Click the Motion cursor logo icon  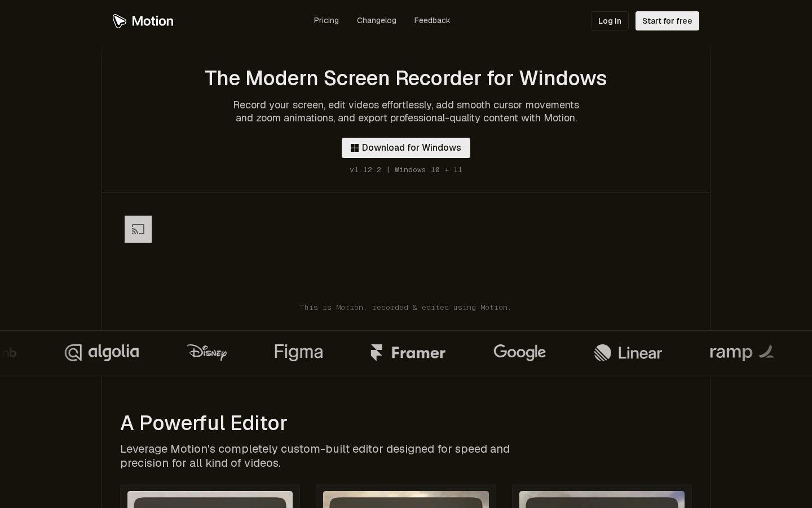(119, 21)
